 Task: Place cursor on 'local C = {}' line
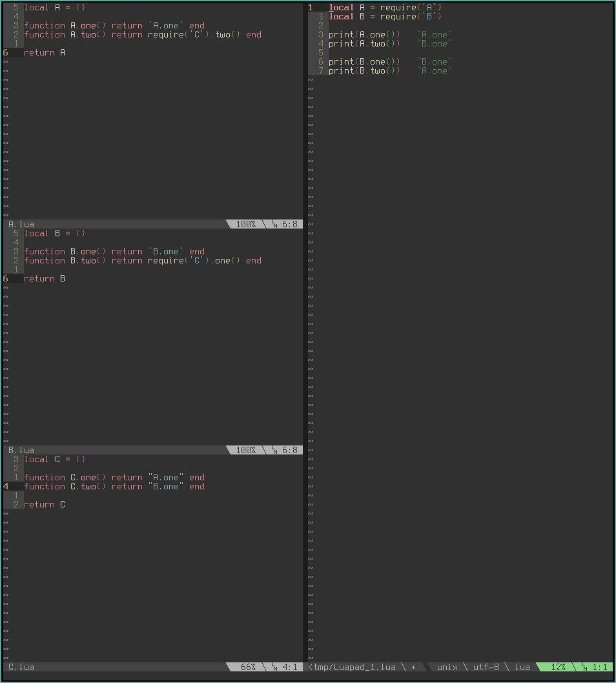click(x=54, y=459)
